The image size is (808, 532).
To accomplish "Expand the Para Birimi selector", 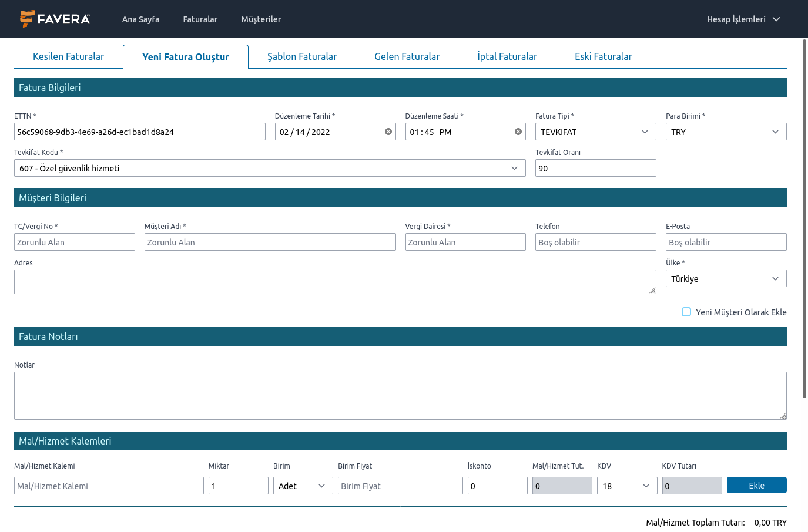I will (726, 132).
